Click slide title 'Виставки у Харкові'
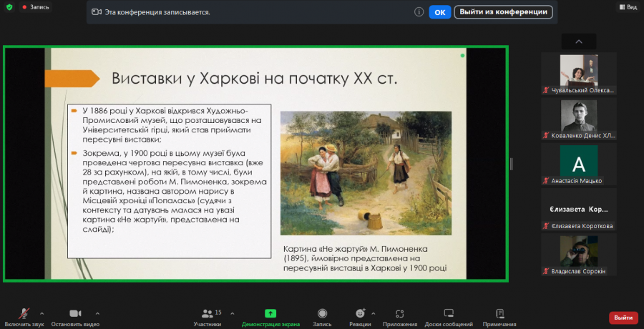 coord(254,79)
